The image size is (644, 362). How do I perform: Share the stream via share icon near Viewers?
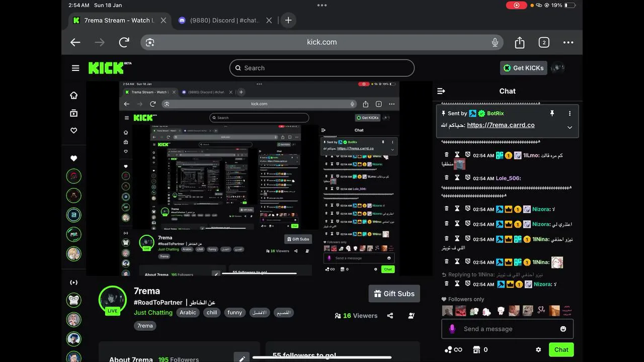390,316
